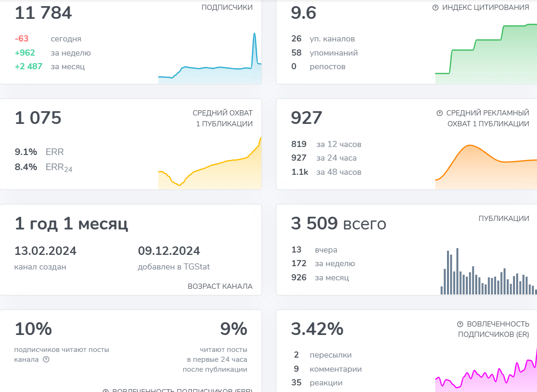Click channel age '1 год 1 месяц'
This screenshot has width=537, height=392.
click(71, 223)
